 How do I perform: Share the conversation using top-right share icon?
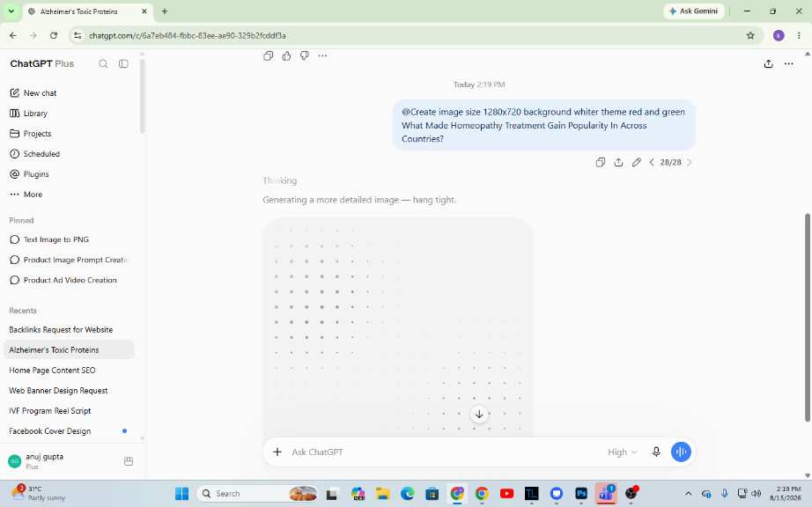(x=769, y=63)
